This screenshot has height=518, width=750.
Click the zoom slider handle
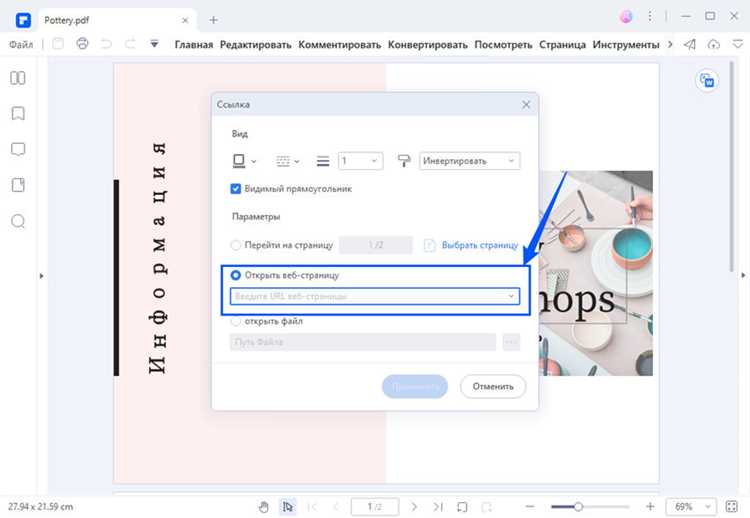coord(578,507)
